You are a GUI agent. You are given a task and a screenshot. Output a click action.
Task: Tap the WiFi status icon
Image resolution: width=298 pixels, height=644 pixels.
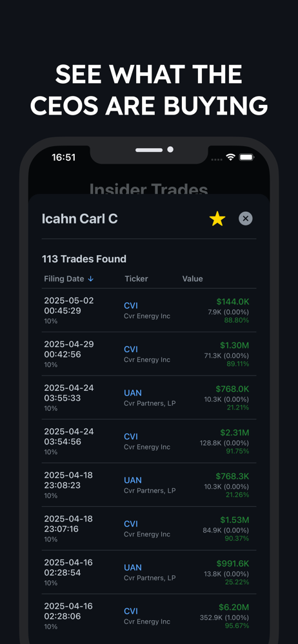click(x=230, y=157)
